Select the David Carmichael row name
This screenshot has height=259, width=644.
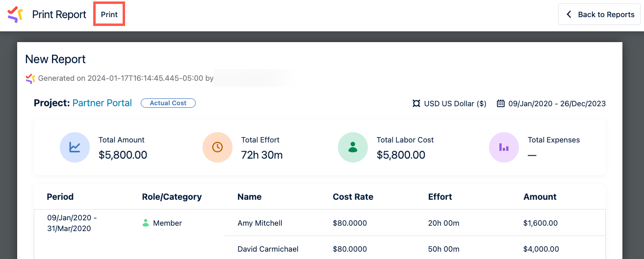point(268,249)
